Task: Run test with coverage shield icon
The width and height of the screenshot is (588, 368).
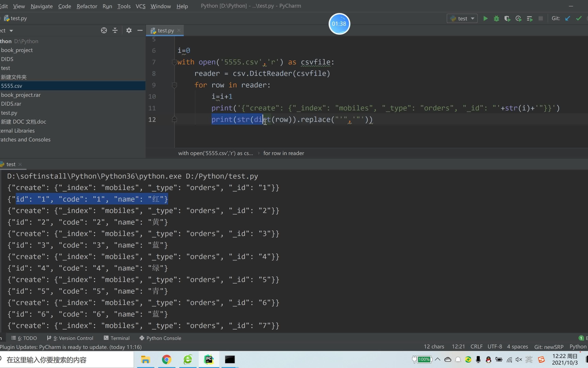Action: 507,19
